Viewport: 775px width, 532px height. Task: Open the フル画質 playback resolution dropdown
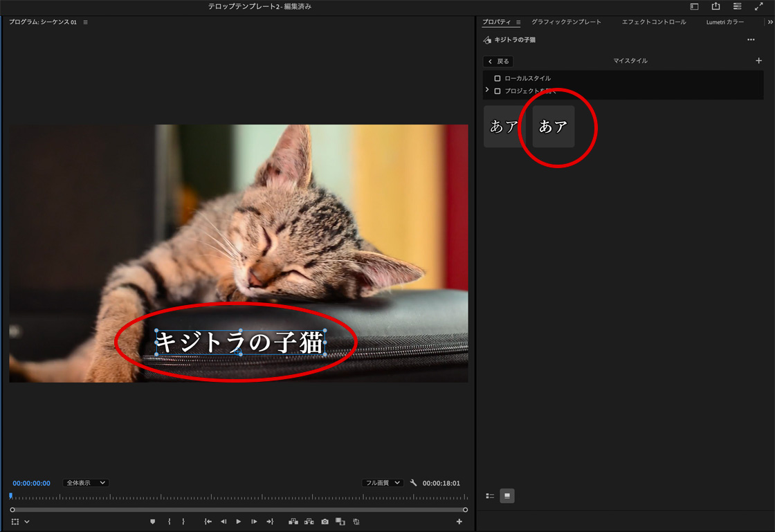[382, 483]
